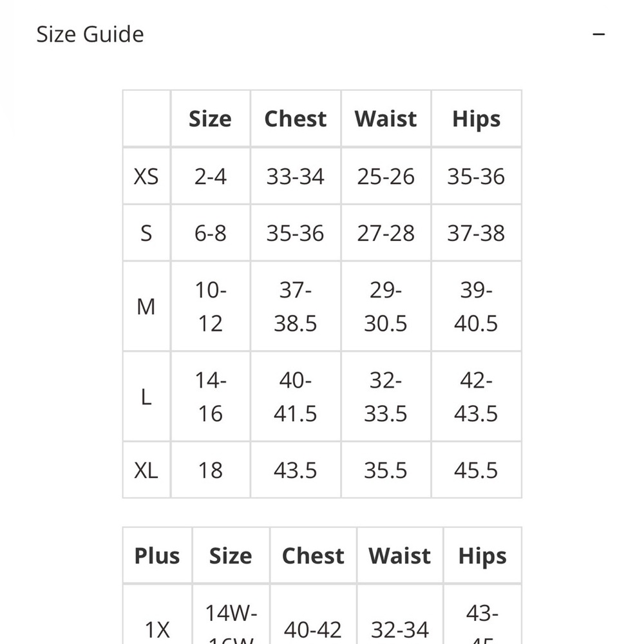The image size is (644, 644).
Task: Click the XS hips 35-36 cell
Action: pyautogui.click(x=476, y=176)
